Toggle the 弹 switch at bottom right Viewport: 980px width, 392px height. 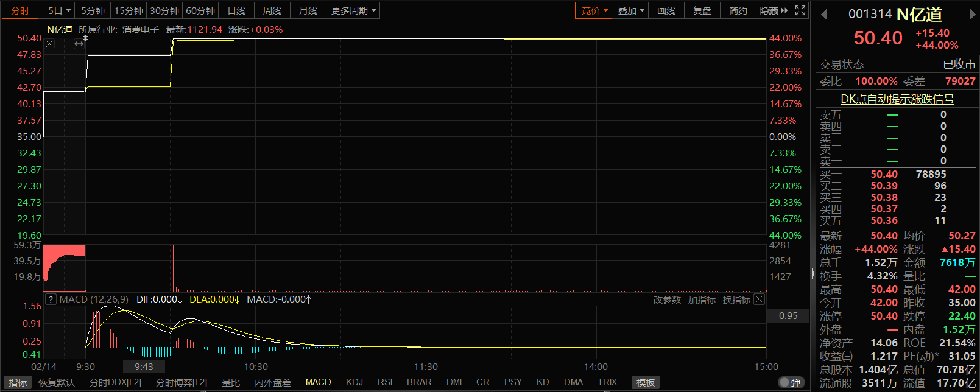(x=790, y=382)
